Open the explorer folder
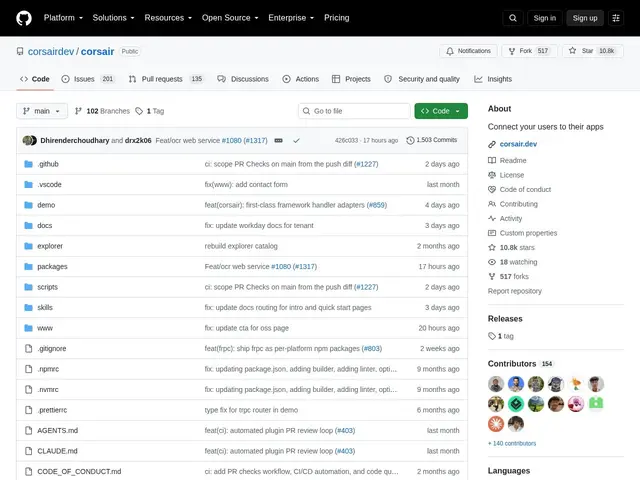640x480 pixels. [x=50, y=246]
